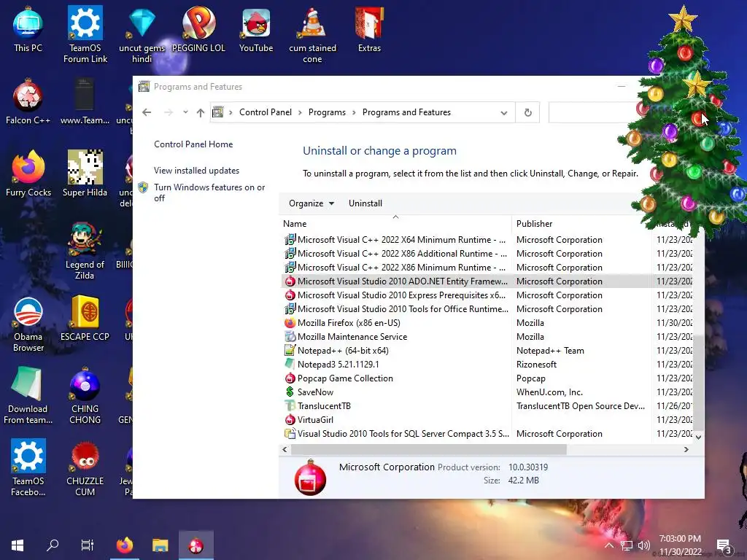Select Visual Studio 2010 Tools for Office Runtime
This screenshot has width=747, height=560.
(x=487, y=309)
